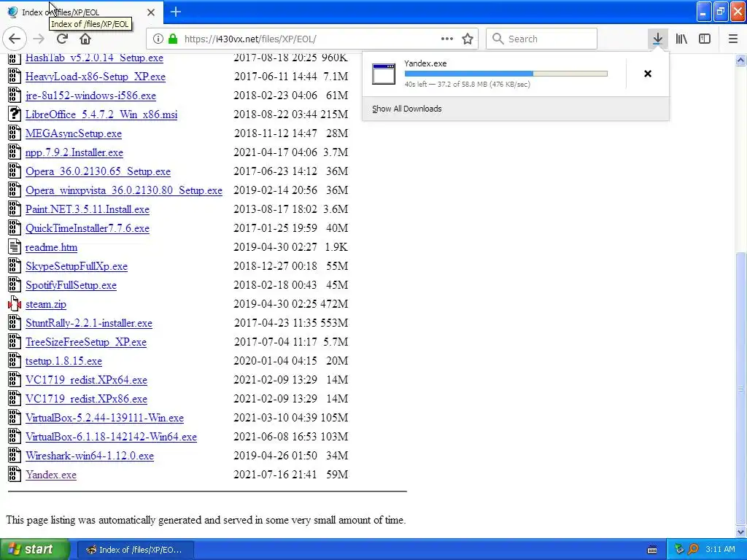Viewport: 747px width, 560px height.
Task: Toggle the downloads panel arrow button
Action: [657, 39]
